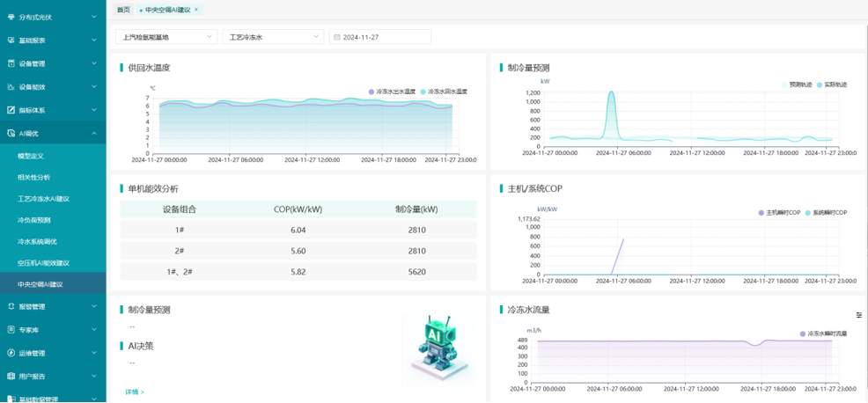Toggle 主机瞬时COP legend series
Screen dimensions: 868x403
(x=779, y=213)
